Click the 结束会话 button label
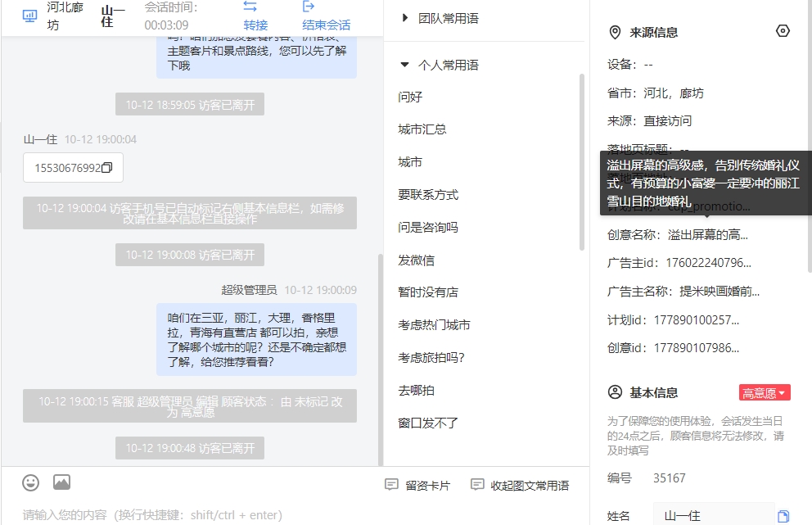 [327, 25]
